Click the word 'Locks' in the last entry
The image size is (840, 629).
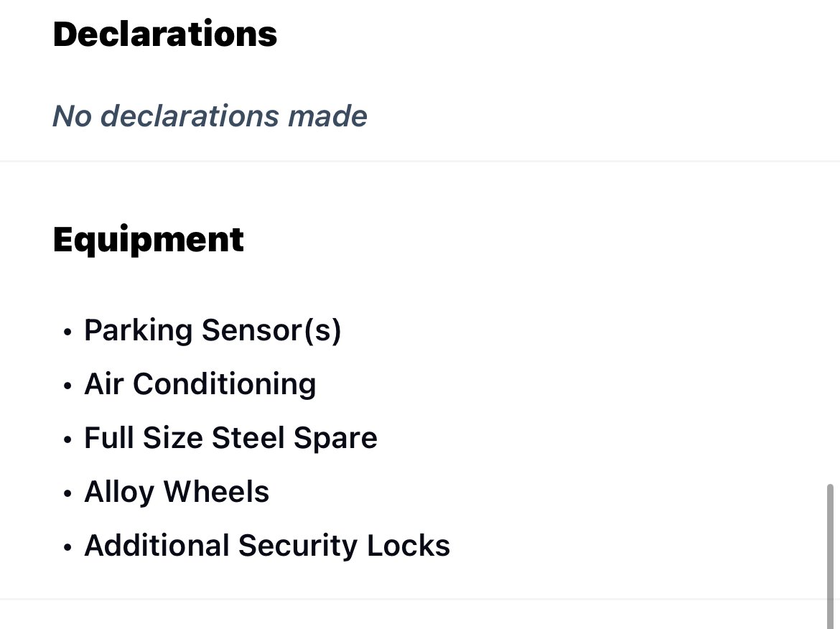click(409, 546)
